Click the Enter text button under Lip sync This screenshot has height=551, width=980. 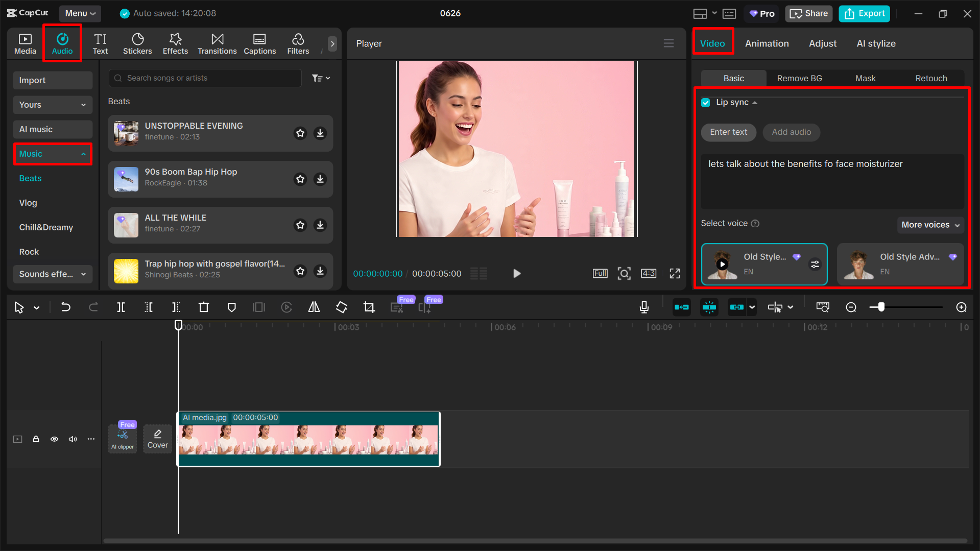point(728,132)
